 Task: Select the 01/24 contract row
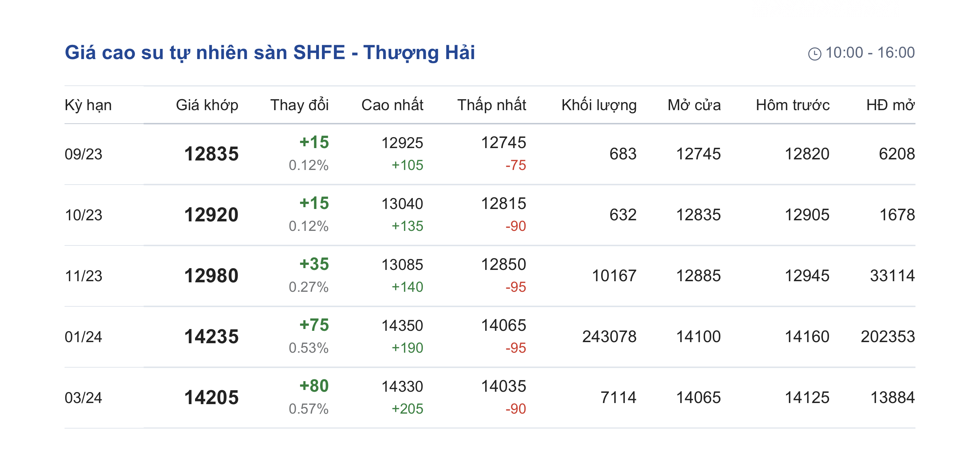[84, 337]
